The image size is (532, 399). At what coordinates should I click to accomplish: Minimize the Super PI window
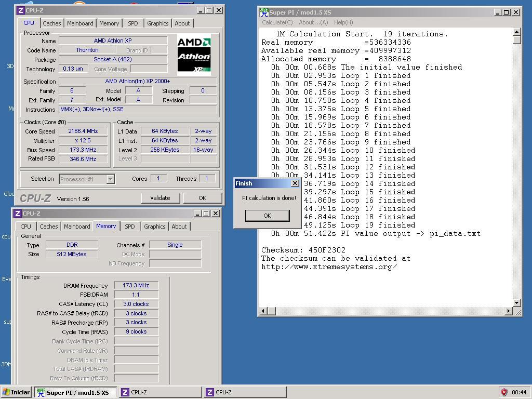(x=498, y=12)
